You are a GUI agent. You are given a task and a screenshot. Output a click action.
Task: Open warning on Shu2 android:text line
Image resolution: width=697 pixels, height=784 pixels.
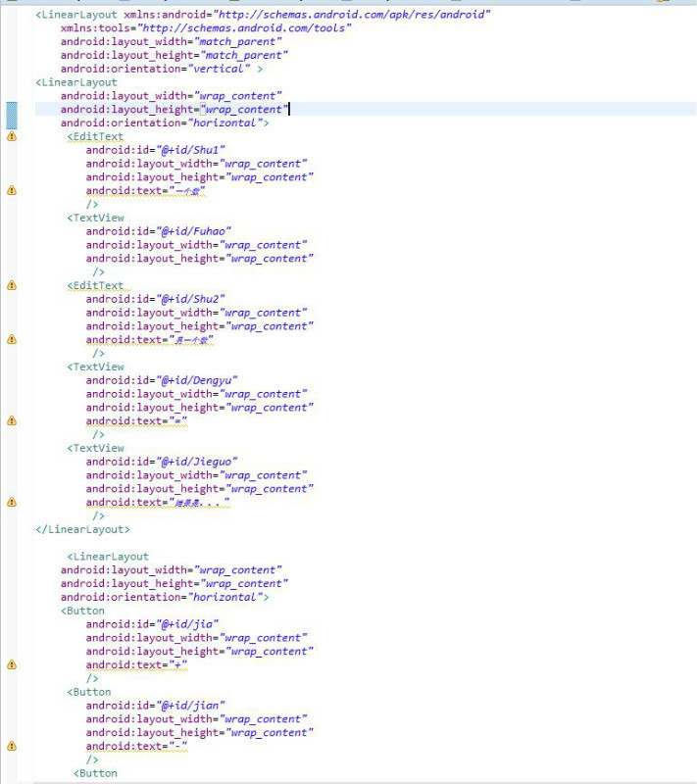12,340
